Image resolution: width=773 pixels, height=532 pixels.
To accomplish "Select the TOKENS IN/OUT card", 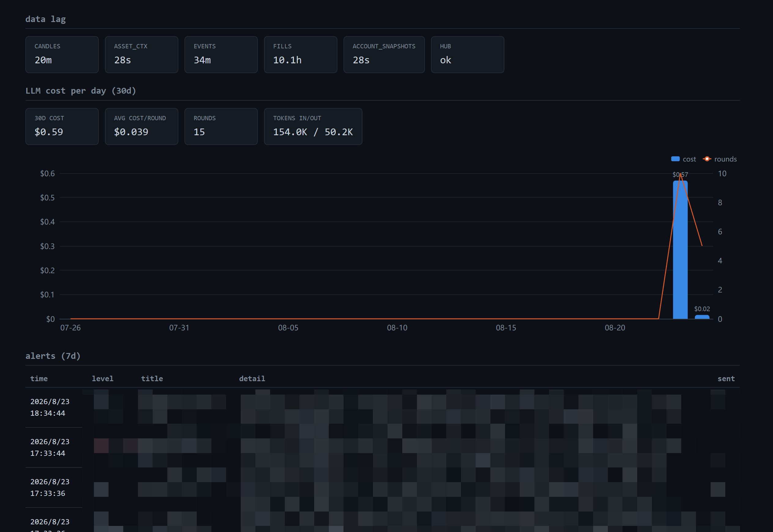I will point(313,126).
